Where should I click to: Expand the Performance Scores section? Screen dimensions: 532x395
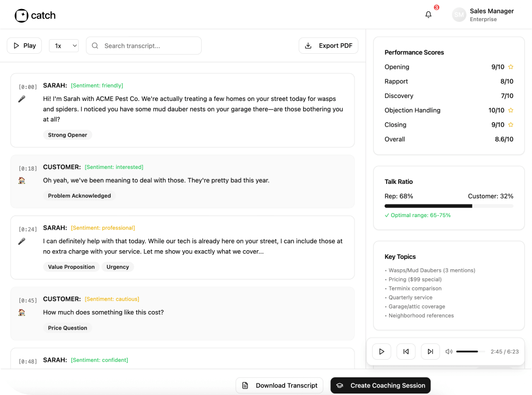coord(414,52)
